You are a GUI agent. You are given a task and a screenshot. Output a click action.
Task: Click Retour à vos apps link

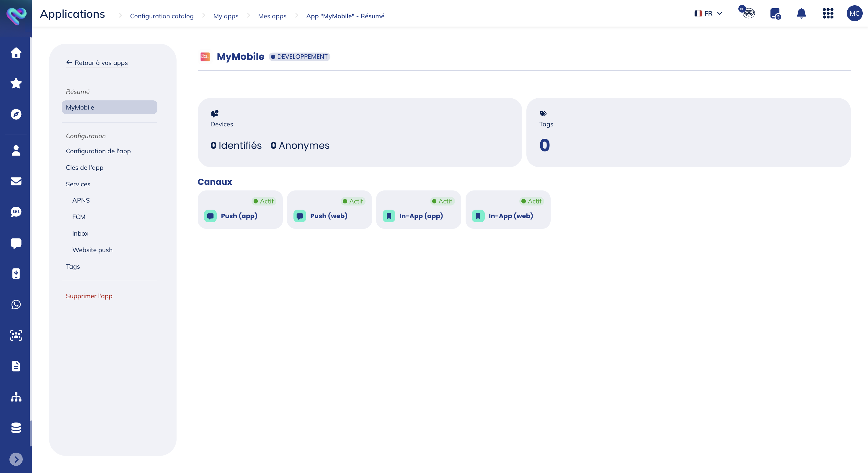97,63
